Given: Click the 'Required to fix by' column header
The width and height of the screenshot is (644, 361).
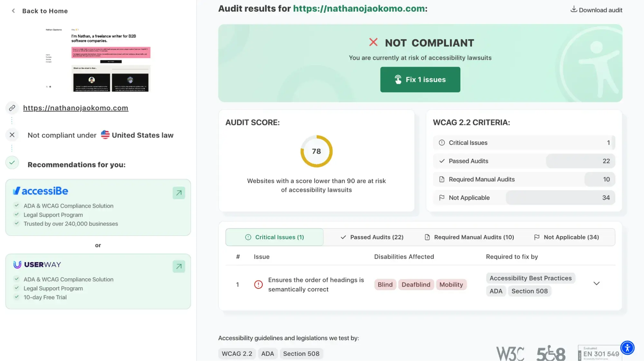Looking at the screenshot, I should [512, 257].
